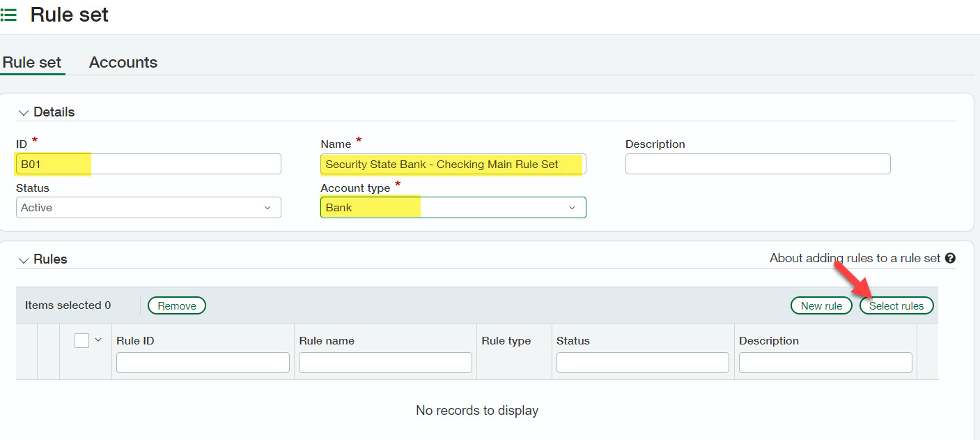Open the Status dropdown showing Active
The image size is (980, 440).
click(x=148, y=207)
